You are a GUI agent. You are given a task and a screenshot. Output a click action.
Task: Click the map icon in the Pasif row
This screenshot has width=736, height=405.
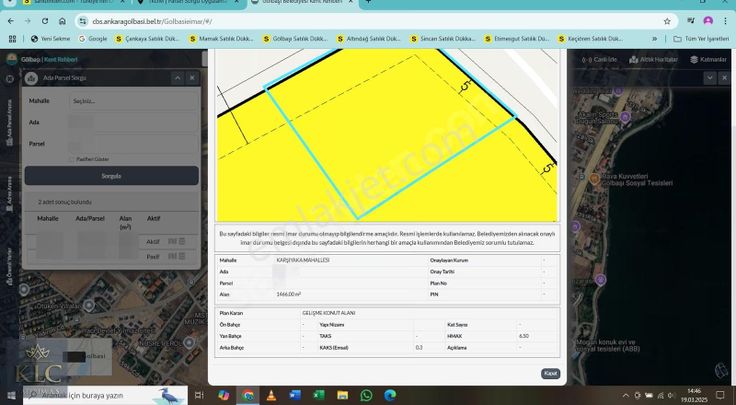click(x=172, y=256)
